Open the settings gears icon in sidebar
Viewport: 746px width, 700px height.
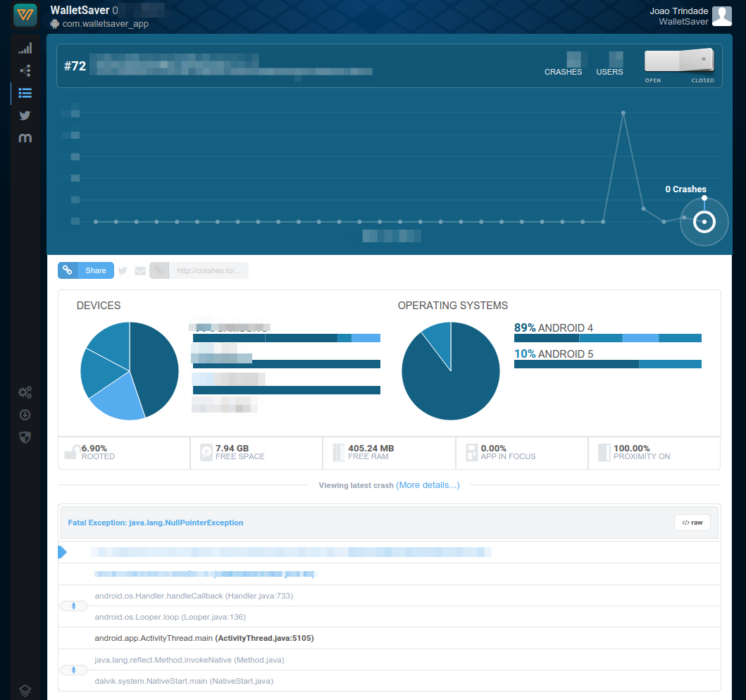pyautogui.click(x=25, y=392)
